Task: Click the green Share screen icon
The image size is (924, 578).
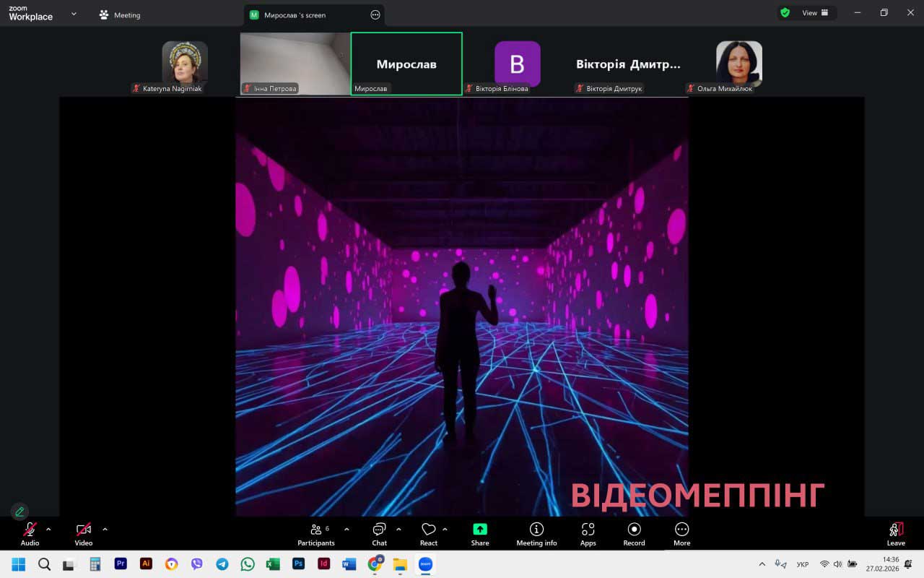Action: pyautogui.click(x=480, y=534)
